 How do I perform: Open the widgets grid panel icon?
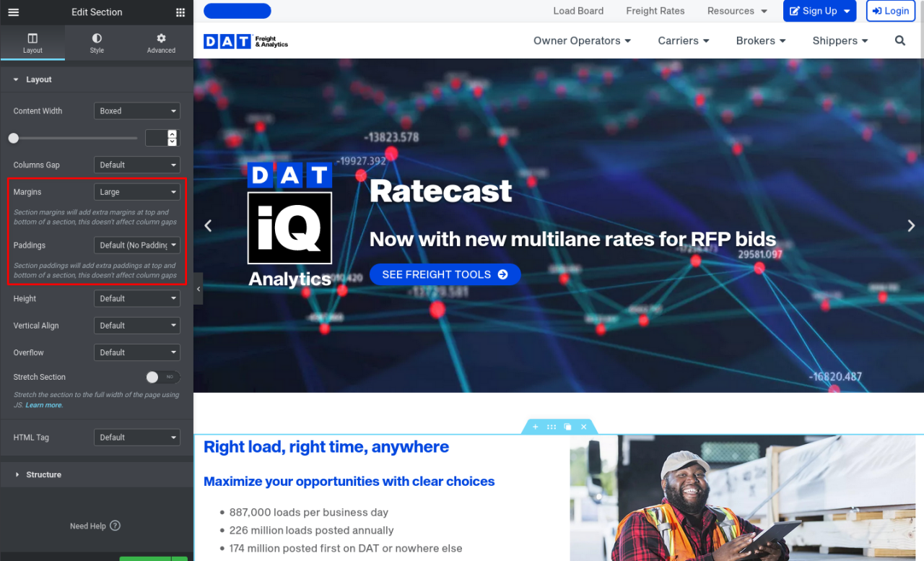click(180, 12)
